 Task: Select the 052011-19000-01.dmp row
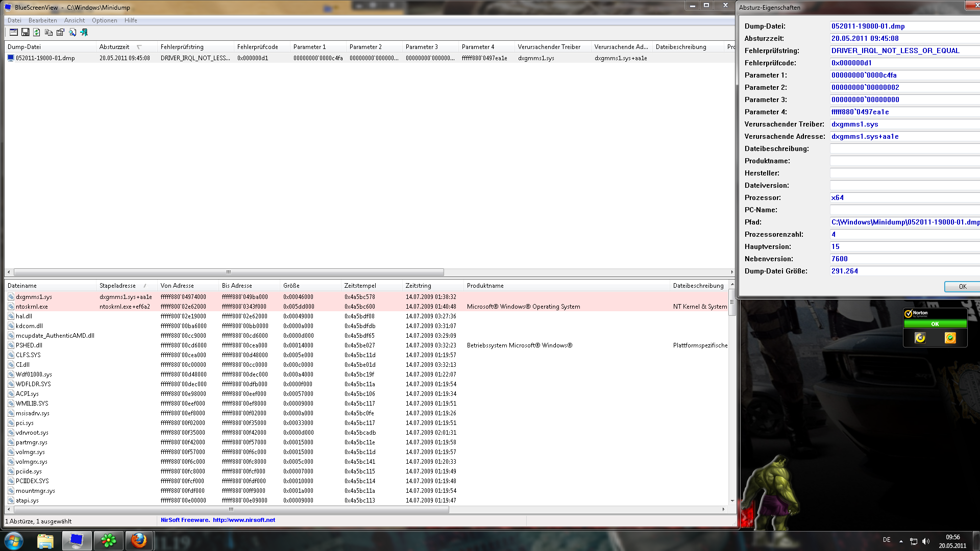(45, 58)
